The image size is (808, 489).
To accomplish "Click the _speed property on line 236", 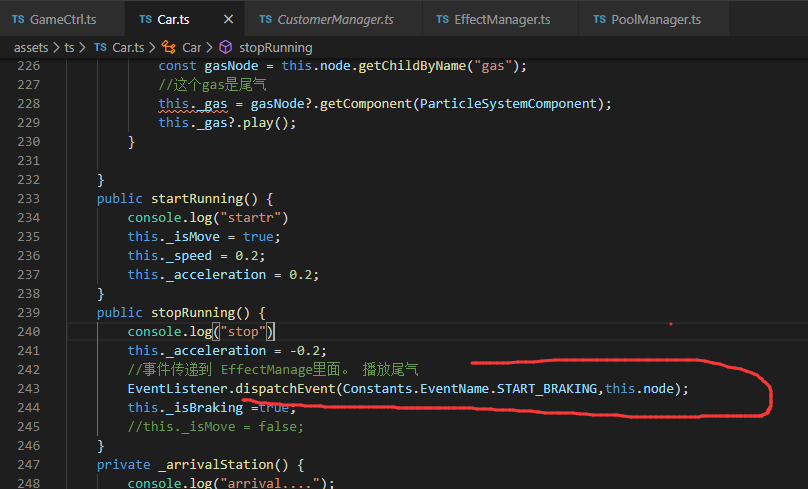I will 189,256.
